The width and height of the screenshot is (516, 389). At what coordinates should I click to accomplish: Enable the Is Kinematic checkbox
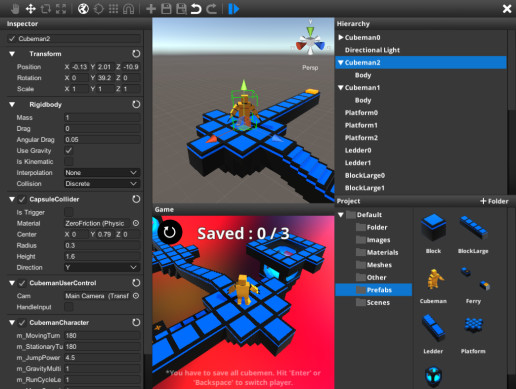pos(69,161)
